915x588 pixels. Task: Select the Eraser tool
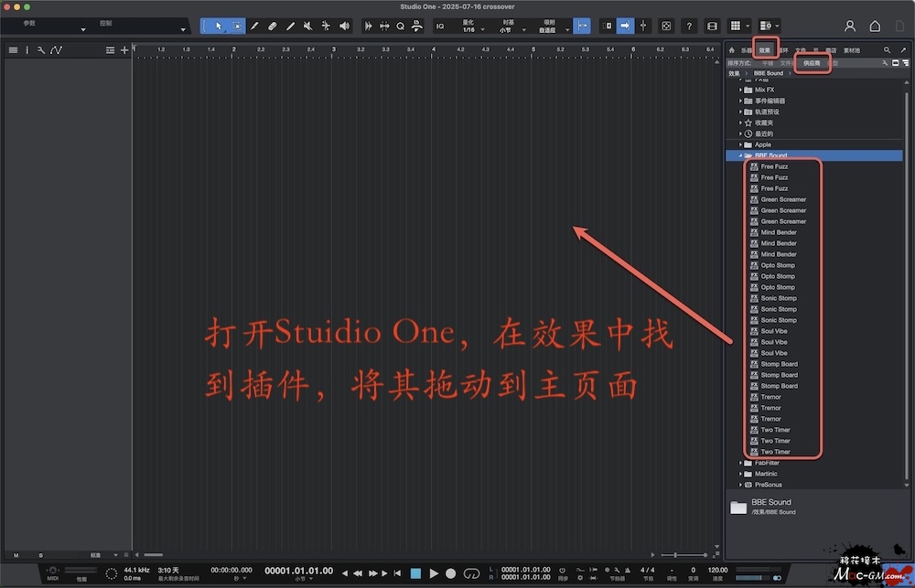pyautogui.click(x=273, y=26)
